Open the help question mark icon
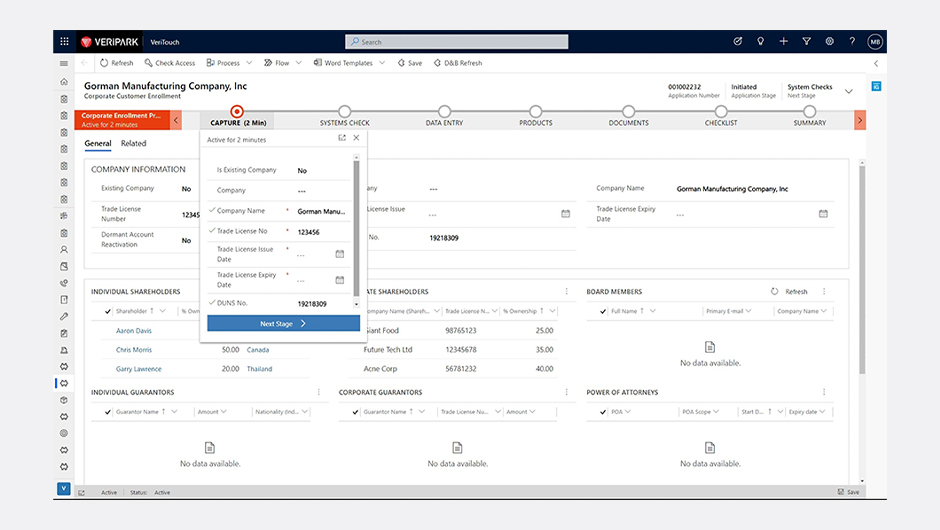This screenshot has width=940, height=530. pos(852,41)
